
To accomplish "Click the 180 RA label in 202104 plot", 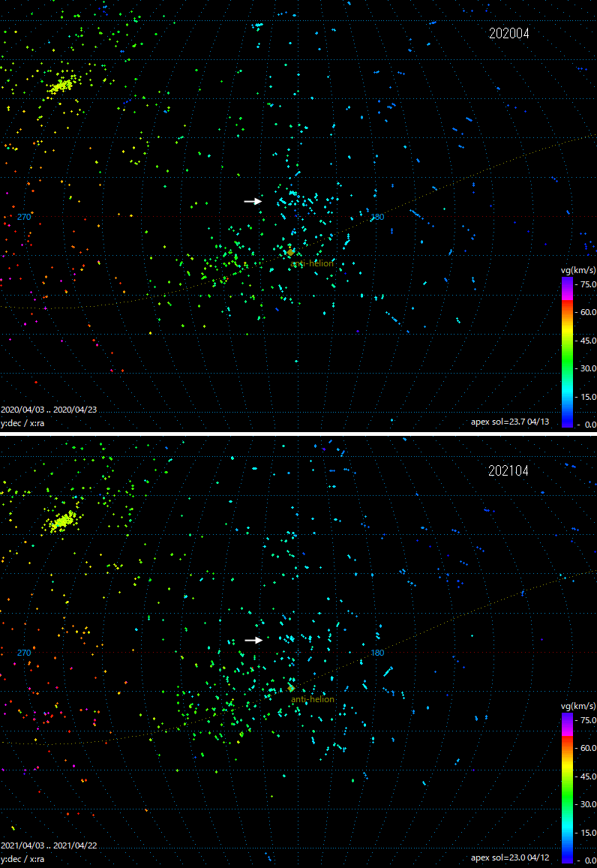I will pos(377,653).
